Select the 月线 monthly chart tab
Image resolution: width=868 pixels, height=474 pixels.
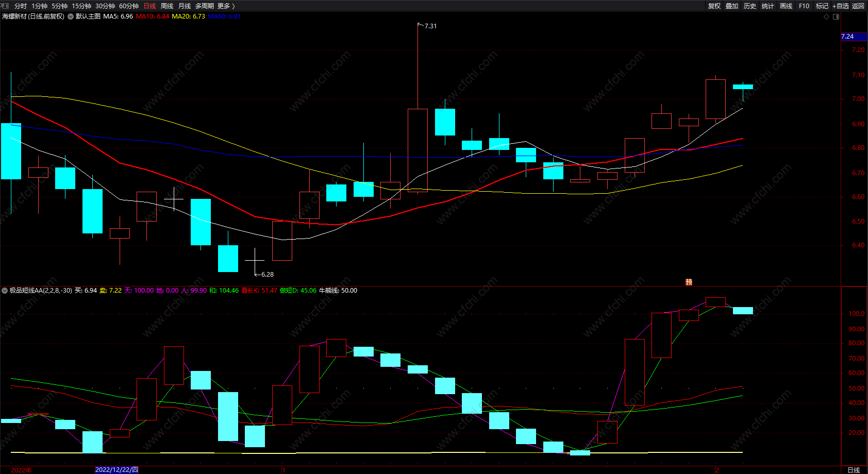185,6
